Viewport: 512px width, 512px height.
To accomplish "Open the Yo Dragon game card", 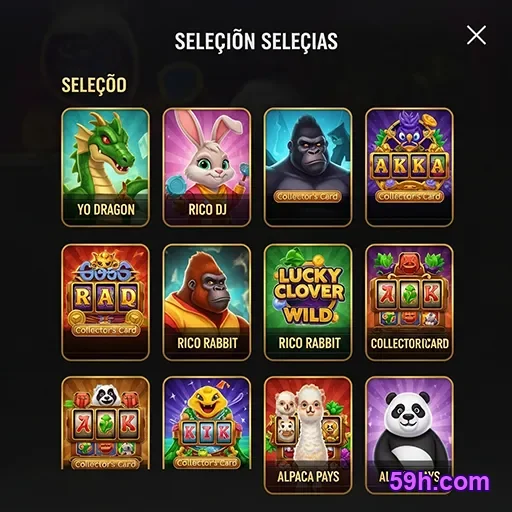I will (105, 167).
